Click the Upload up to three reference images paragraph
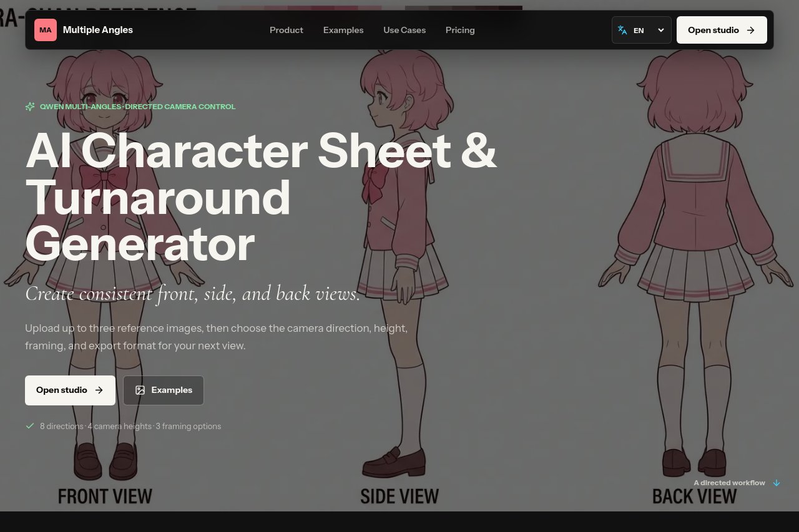The image size is (799, 532). click(217, 337)
